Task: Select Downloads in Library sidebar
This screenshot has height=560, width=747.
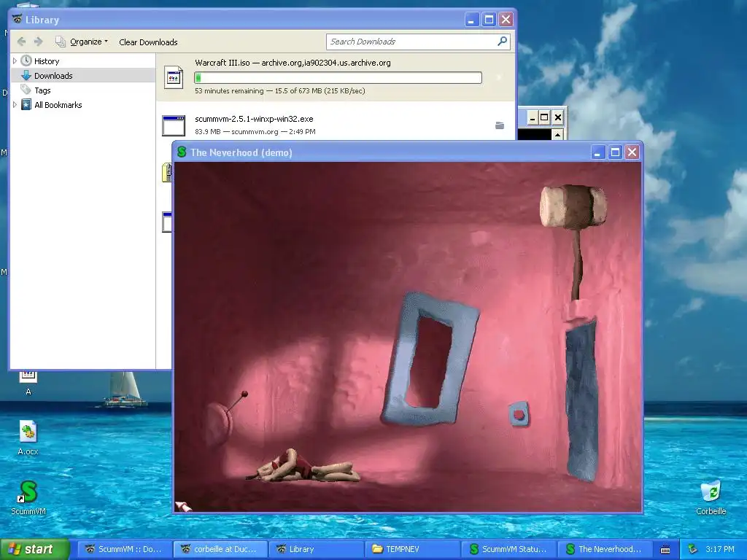Action: pyautogui.click(x=53, y=76)
